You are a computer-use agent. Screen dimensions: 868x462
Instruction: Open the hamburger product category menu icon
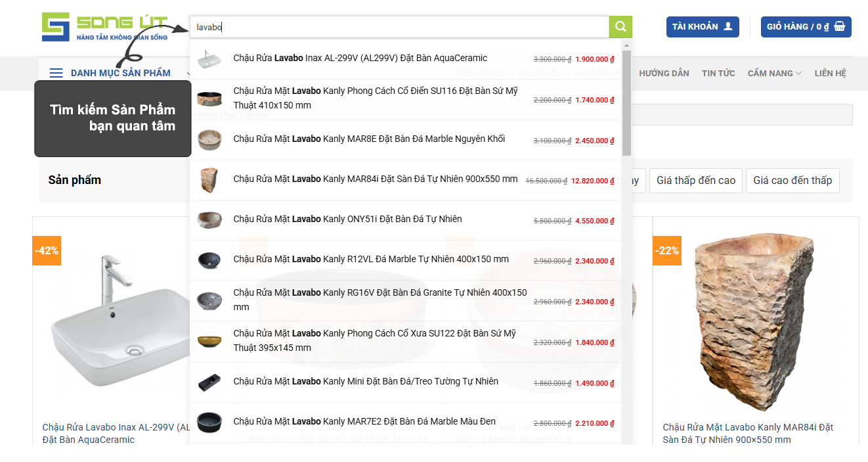coord(56,73)
